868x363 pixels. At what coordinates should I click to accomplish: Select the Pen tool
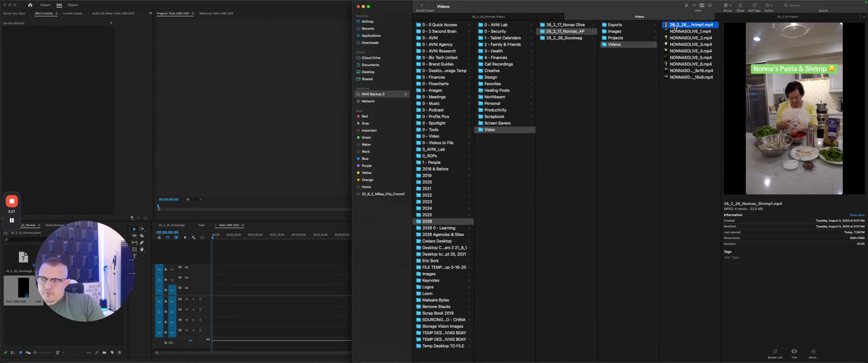point(142,242)
